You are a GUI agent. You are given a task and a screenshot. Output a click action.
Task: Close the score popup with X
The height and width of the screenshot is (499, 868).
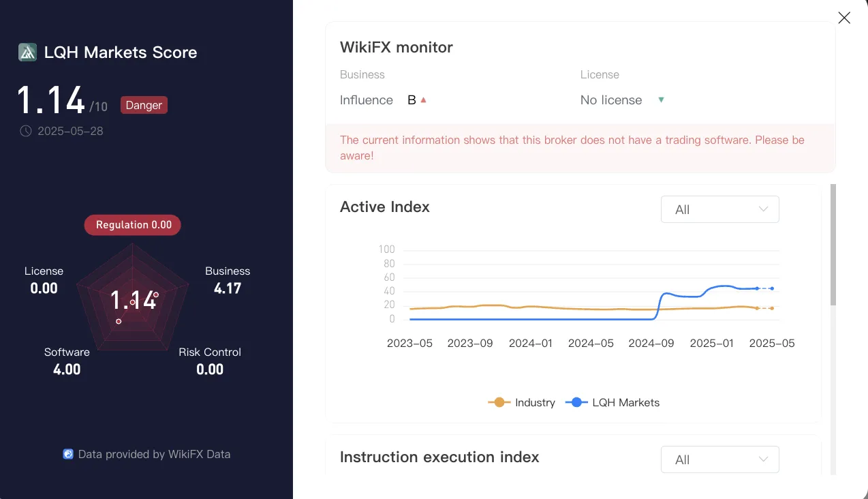[844, 18]
